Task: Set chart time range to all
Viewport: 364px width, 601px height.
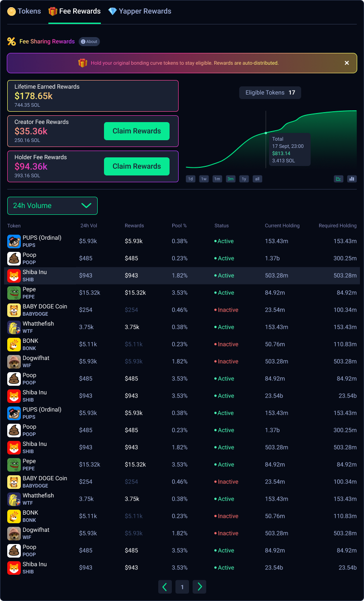Action: (x=257, y=179)
